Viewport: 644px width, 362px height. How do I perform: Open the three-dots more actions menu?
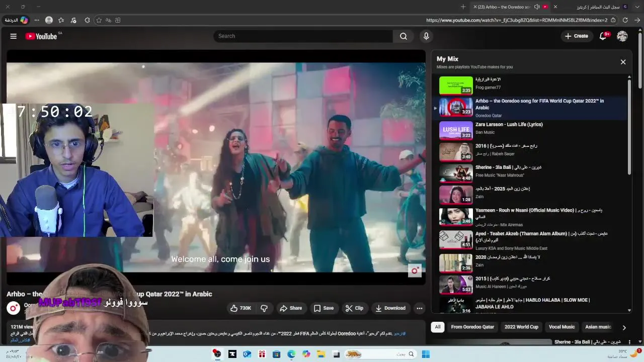coord(419,308)
